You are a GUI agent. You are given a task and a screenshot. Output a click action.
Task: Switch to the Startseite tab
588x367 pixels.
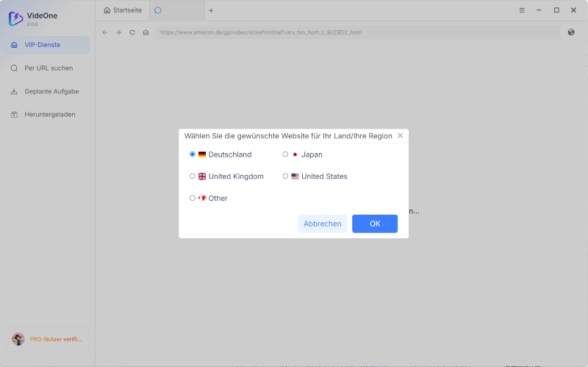123,10
